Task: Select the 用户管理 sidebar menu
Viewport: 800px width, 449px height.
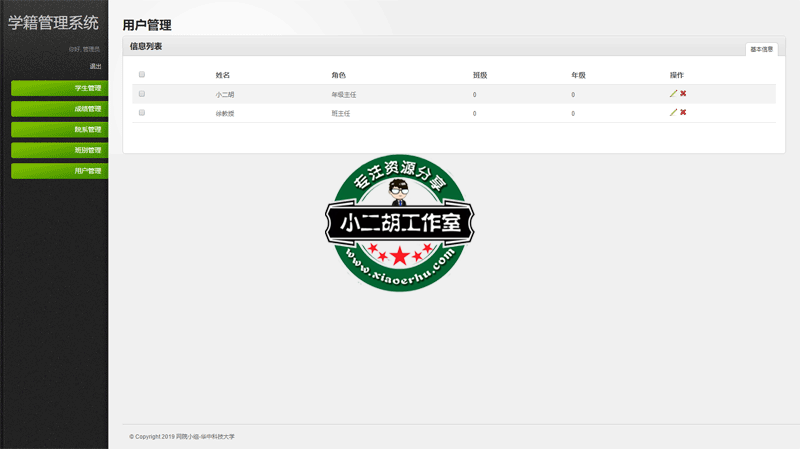Action: pyautogui.click(x=60, y=171)
